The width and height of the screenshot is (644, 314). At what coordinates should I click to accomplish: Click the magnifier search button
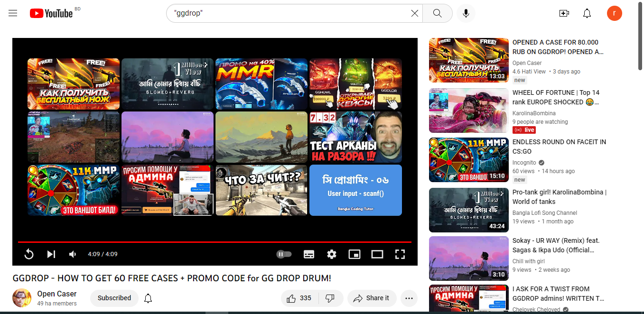438,13
